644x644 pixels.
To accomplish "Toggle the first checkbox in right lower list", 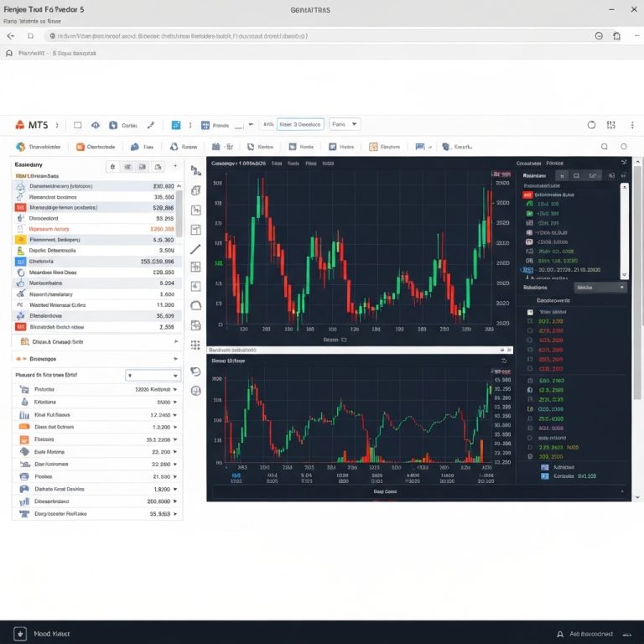I will click(529, 312).
